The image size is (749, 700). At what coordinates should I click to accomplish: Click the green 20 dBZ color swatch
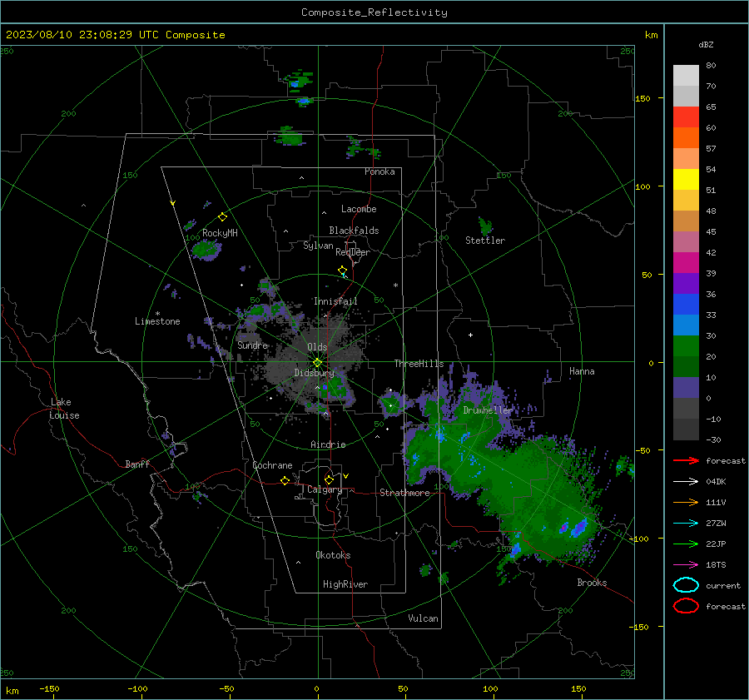(x=686, y=345)
